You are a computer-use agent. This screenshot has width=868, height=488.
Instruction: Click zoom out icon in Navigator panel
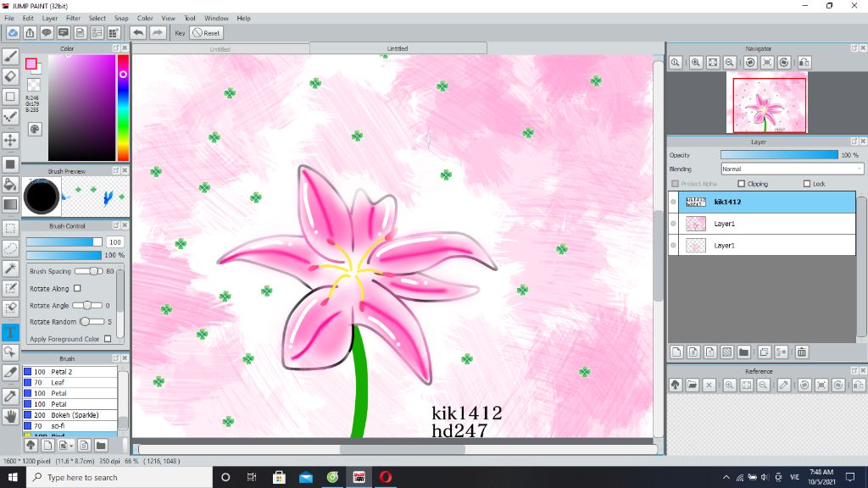[x=730, y=63]
